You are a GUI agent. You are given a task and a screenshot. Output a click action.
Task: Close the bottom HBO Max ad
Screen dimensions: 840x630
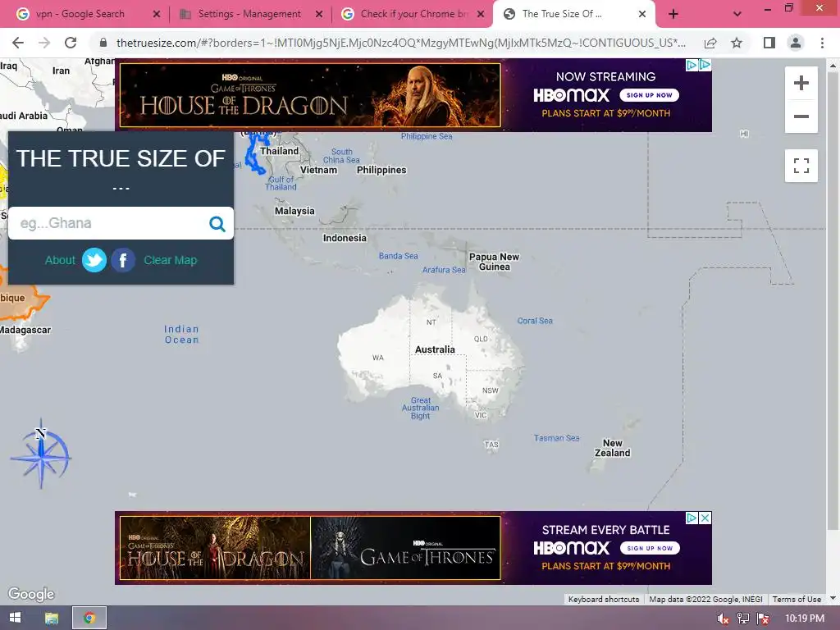click(705, 518)
